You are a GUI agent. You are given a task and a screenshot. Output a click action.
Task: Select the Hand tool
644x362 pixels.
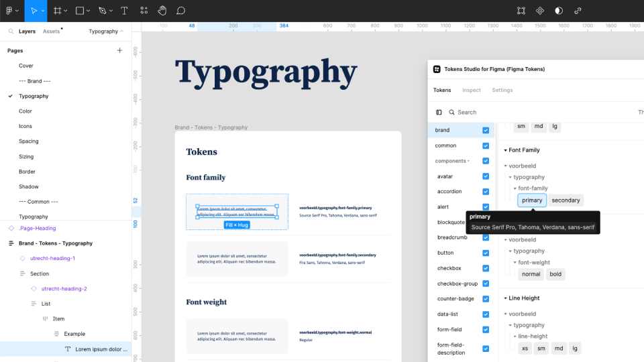162,11
